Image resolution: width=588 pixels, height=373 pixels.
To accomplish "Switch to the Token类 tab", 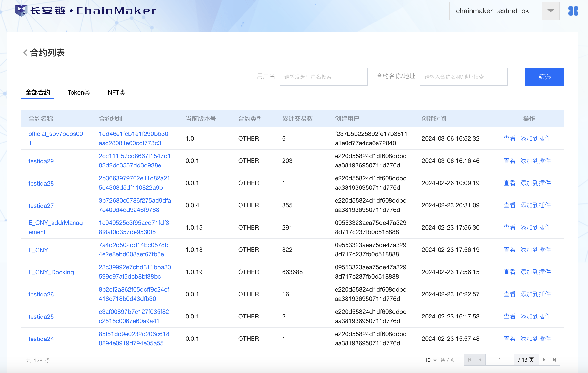I will 79,92.
